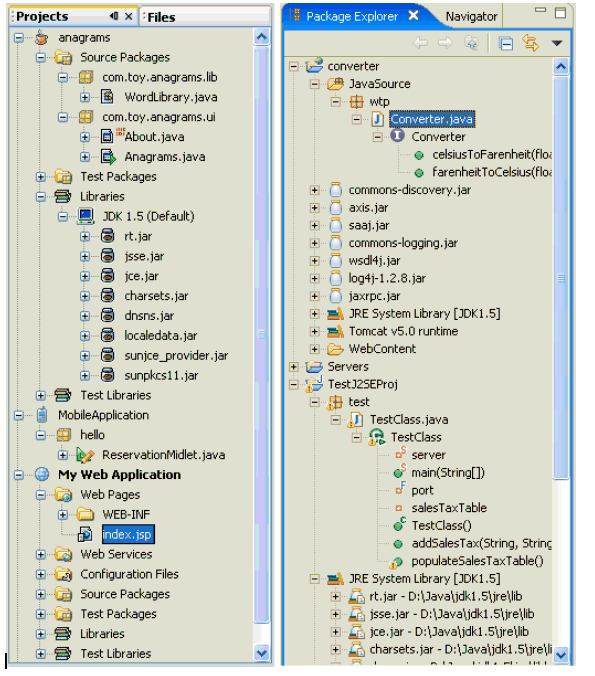The image size is (595, 676).
Task: Click the Converter interface icon
Action: (397, 136)
